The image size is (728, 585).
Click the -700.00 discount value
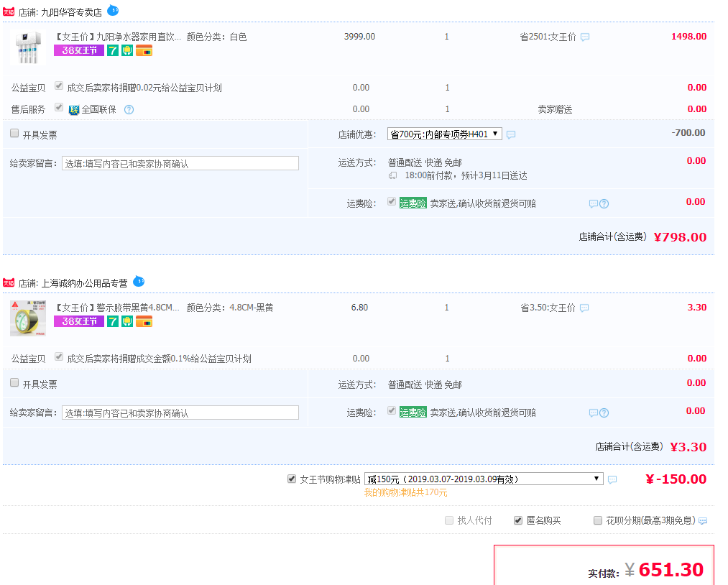(688, 133)
